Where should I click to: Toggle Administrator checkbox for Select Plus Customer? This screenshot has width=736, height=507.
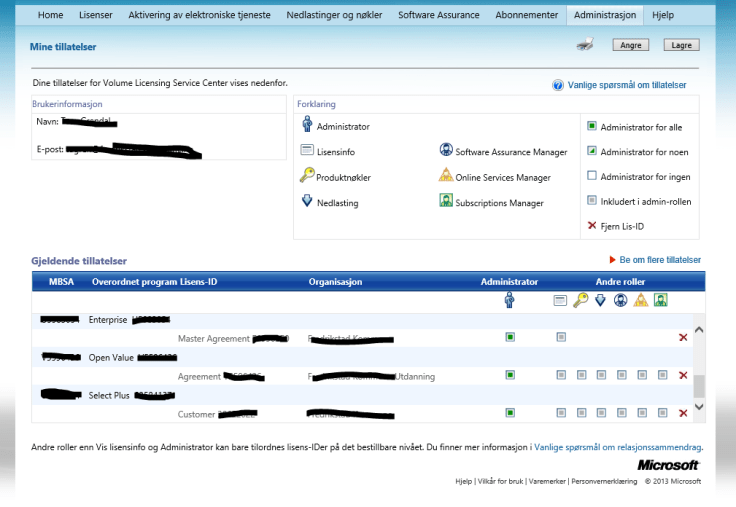(x=510, y=412)
